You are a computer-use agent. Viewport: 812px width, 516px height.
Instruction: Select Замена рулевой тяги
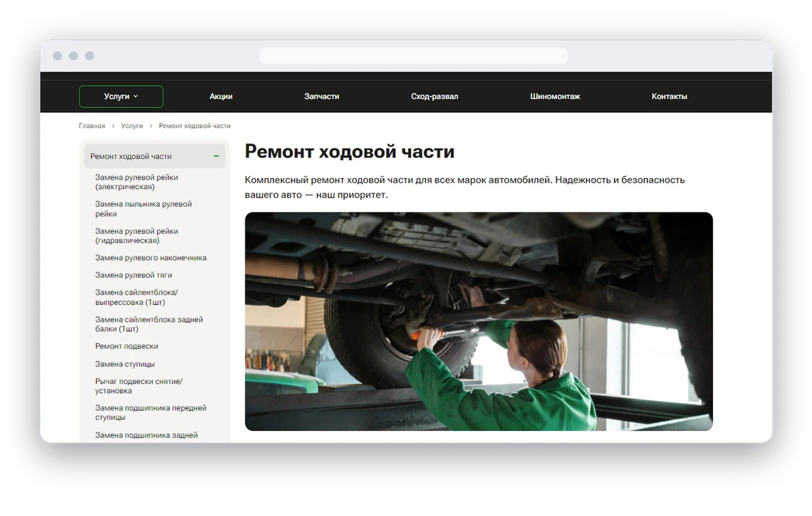(133, 275)
